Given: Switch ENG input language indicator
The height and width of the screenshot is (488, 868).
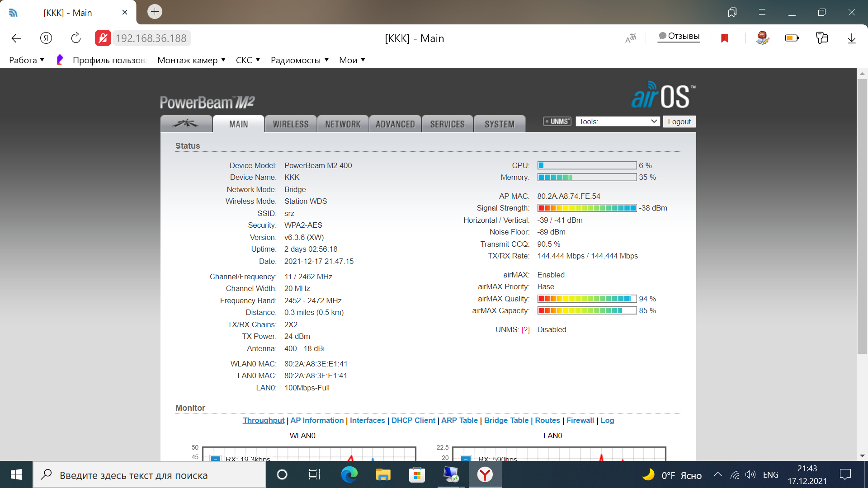Looking at the screenshot, I should tap(771, 474).
